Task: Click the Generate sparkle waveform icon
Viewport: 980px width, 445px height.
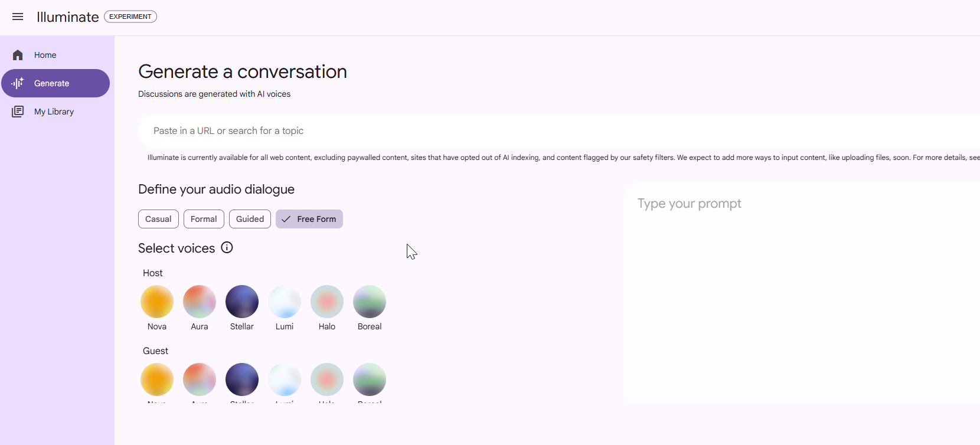Action: click(18, 83)
